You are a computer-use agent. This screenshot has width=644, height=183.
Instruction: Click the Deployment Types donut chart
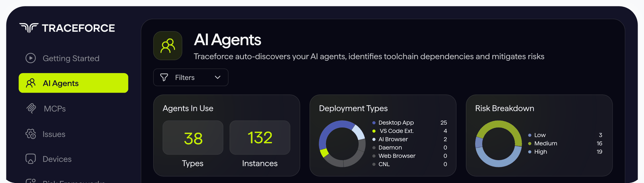342,144
